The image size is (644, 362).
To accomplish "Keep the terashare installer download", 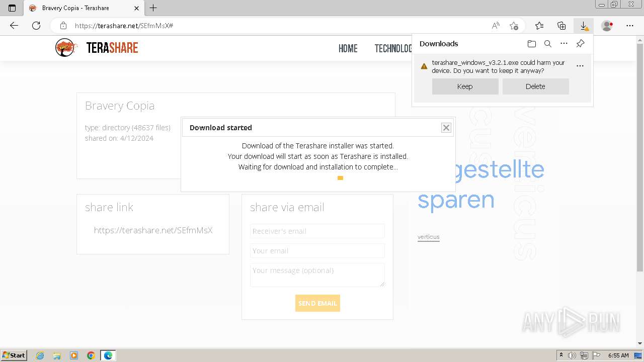I will [465, 86].
